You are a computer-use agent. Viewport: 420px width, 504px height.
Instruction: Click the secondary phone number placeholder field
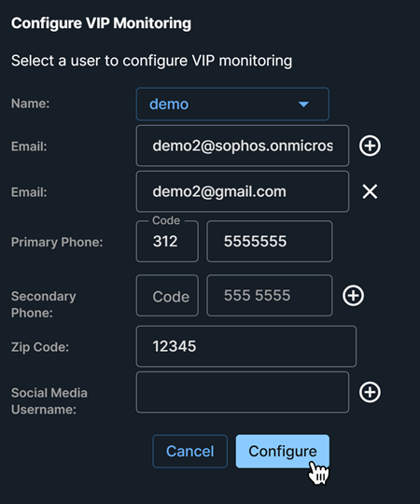coord(270,295)
